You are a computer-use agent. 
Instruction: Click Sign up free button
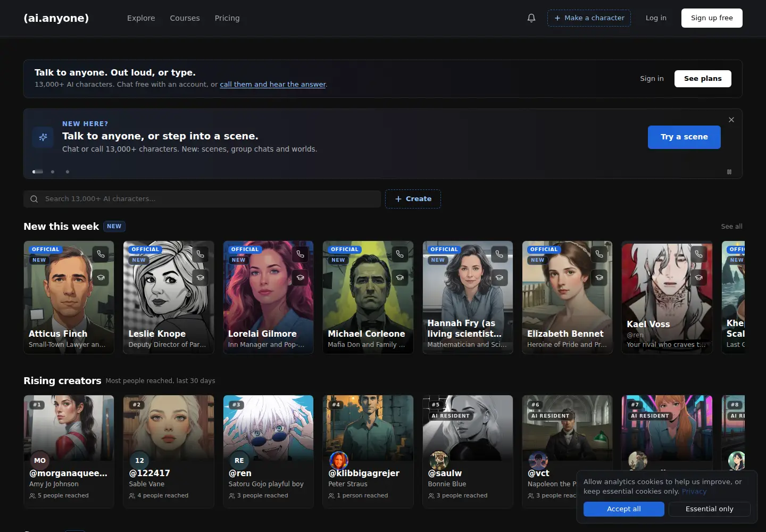point(712,18)
